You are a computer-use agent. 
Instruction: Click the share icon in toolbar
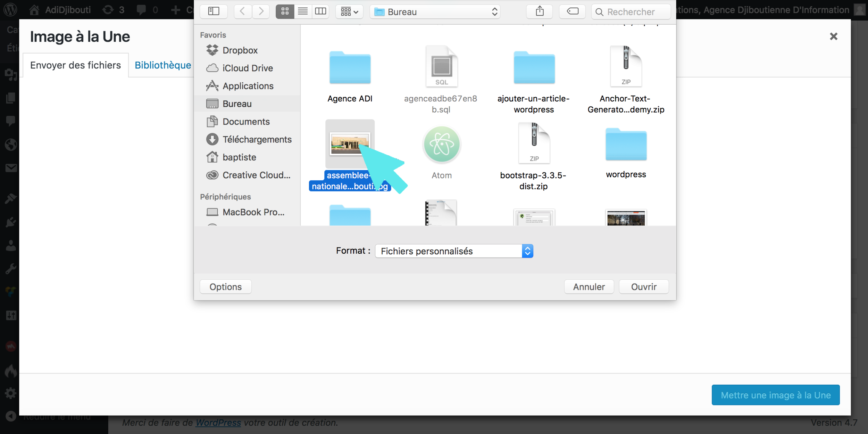(x=539, y=11)
